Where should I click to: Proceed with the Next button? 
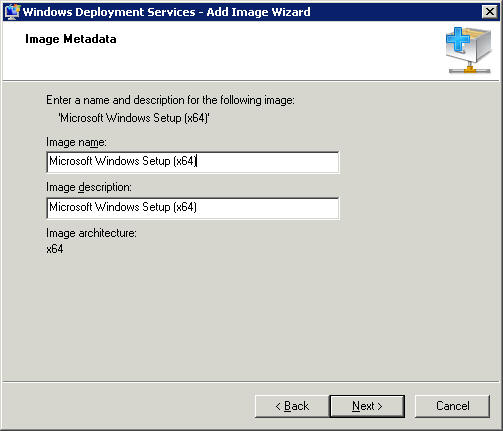(x=367, y=406)
